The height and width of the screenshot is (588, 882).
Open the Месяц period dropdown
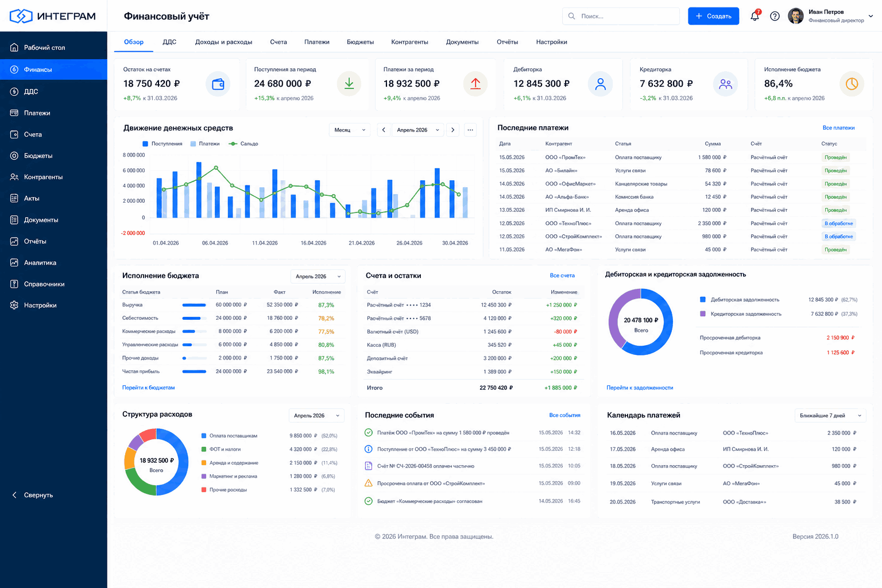click(x=350, y=130)
